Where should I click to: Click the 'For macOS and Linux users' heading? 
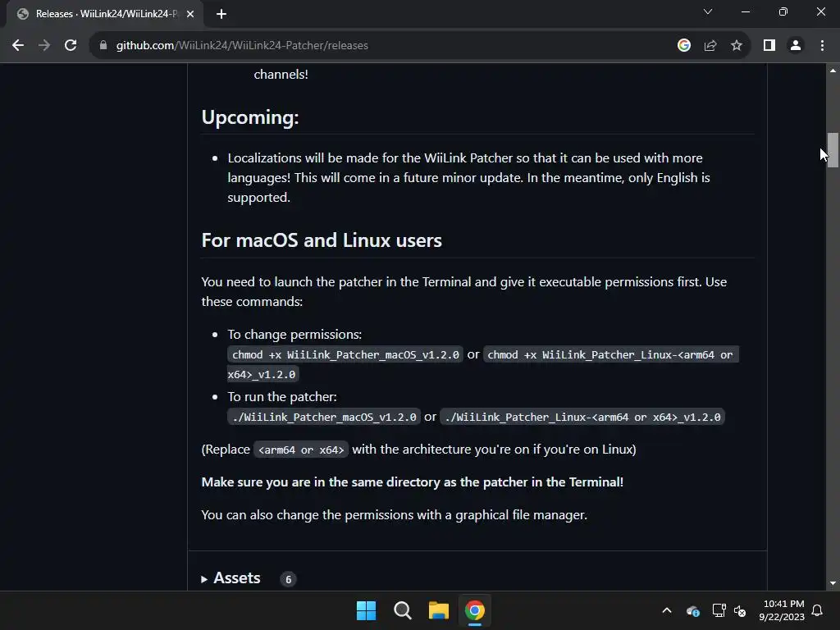322,240
